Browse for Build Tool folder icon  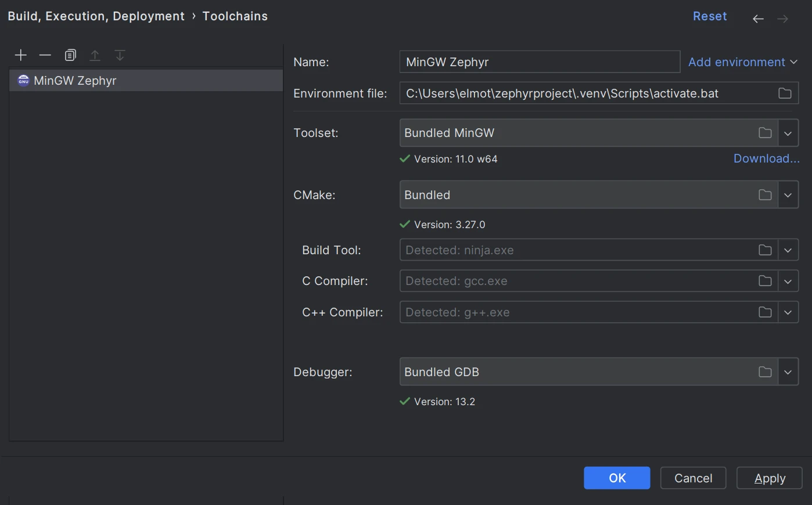tap(765, 250)
